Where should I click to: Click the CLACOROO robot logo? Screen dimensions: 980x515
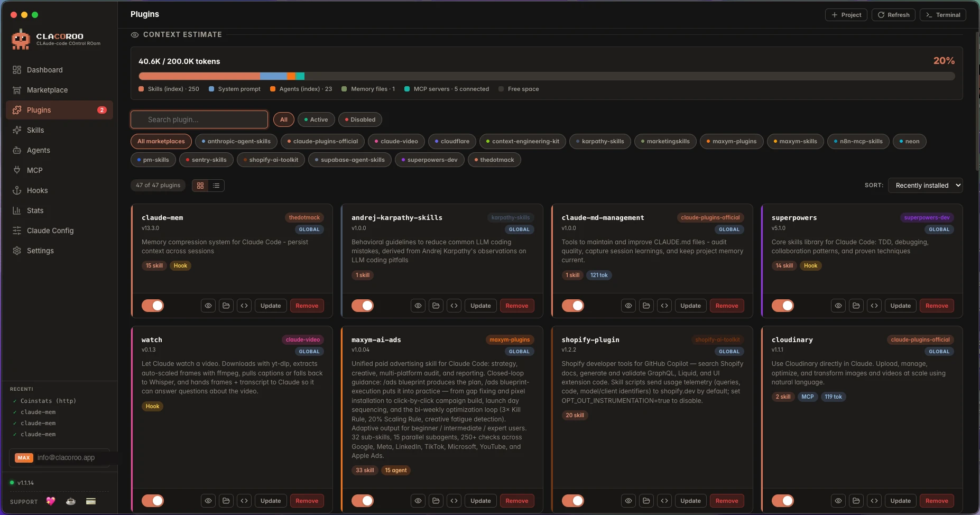point(21,40)
